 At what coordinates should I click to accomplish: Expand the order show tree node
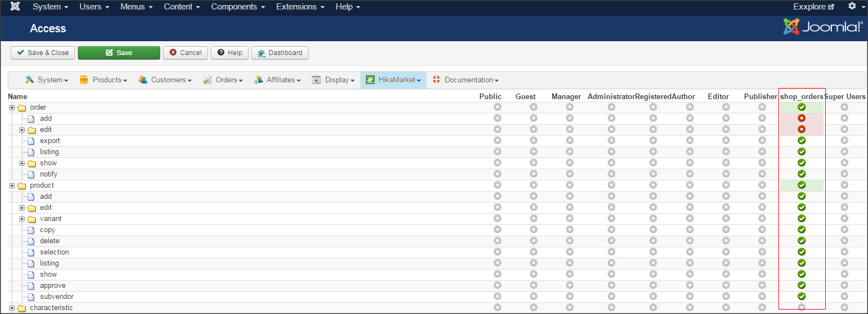pos(22,163)
